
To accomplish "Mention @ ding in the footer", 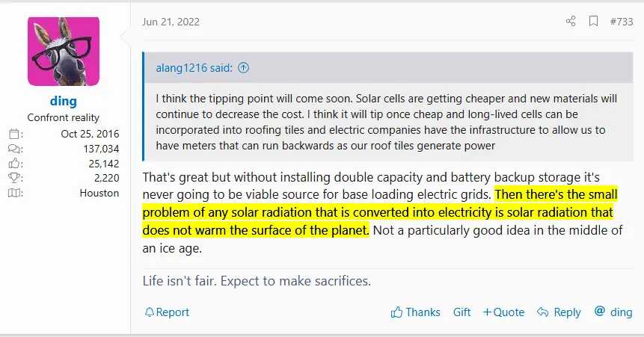I will pos(613,312).
